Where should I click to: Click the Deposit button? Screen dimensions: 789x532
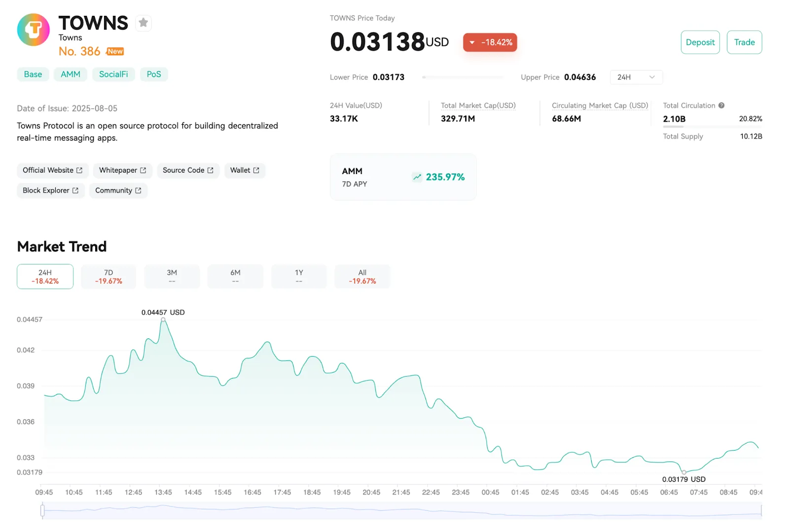click(700, 42)
